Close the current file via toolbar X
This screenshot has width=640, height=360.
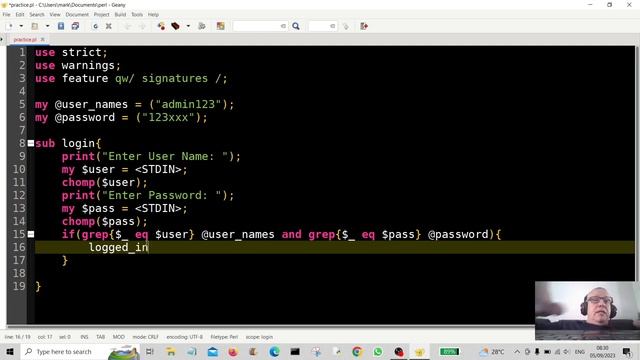tap(109, 26)
